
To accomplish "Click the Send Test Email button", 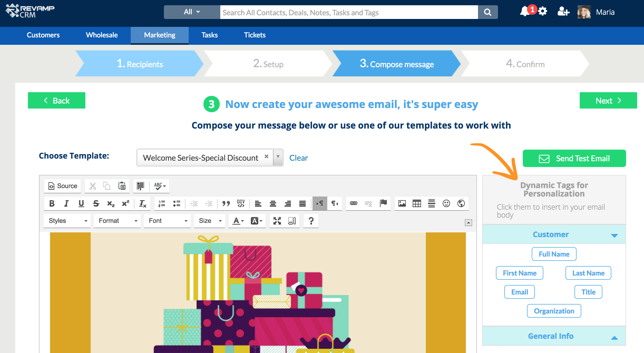I will (574, 158).
